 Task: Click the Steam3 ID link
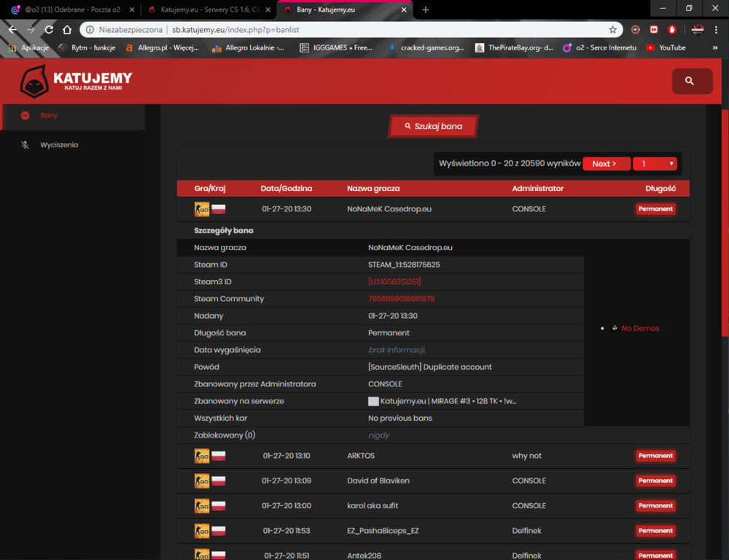394,281
